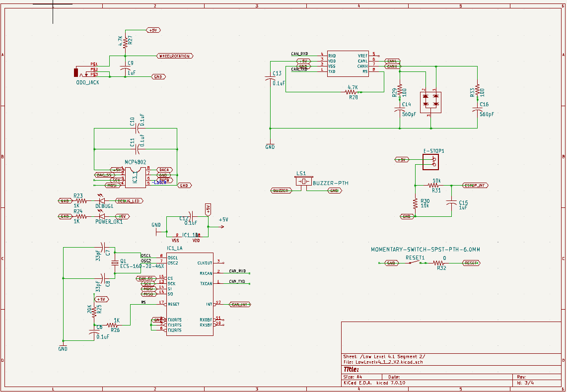Select resistor R25 (20K)
The width and height of the screenshot is (567, 392).
coord(94,312)
